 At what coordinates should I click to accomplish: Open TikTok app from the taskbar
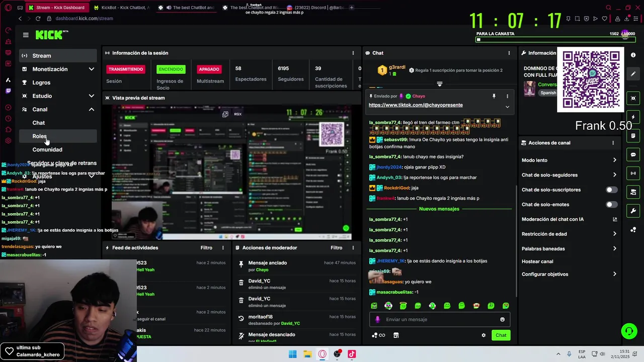[x=352, y=354]
